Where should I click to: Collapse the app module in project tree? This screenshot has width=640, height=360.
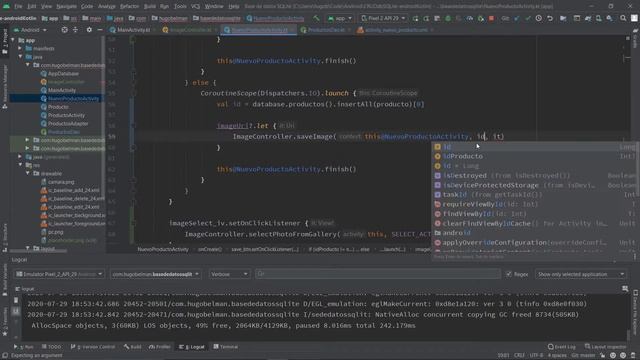point(13,40)
